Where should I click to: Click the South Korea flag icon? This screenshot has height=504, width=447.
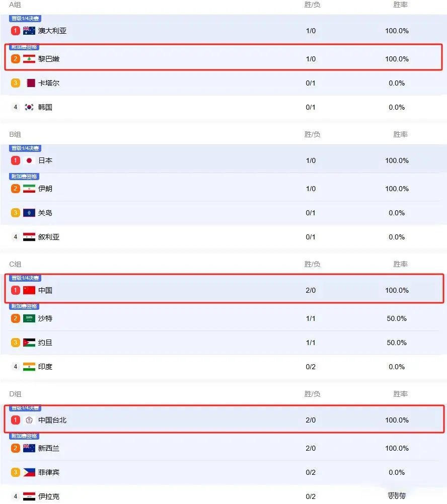click(x=29, y=107)
